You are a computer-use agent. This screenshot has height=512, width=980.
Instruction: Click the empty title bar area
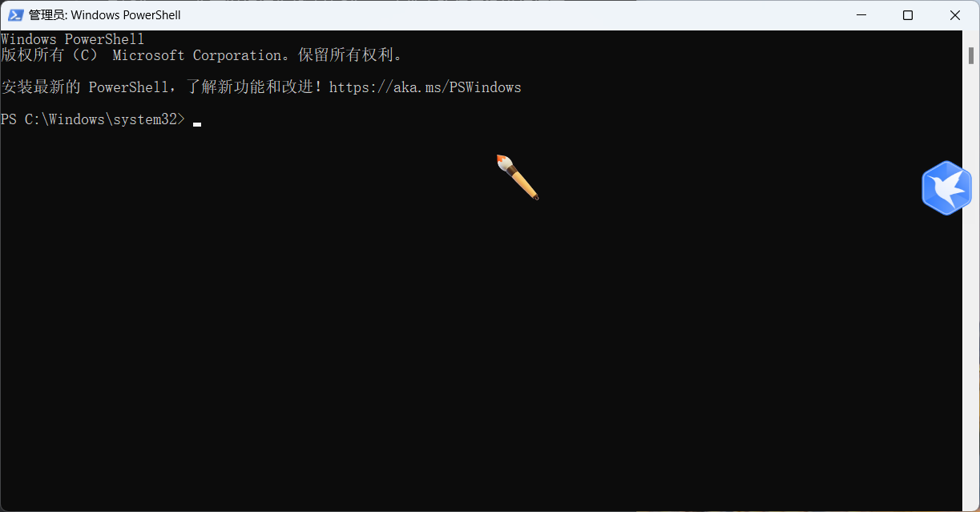click(513, 15)
